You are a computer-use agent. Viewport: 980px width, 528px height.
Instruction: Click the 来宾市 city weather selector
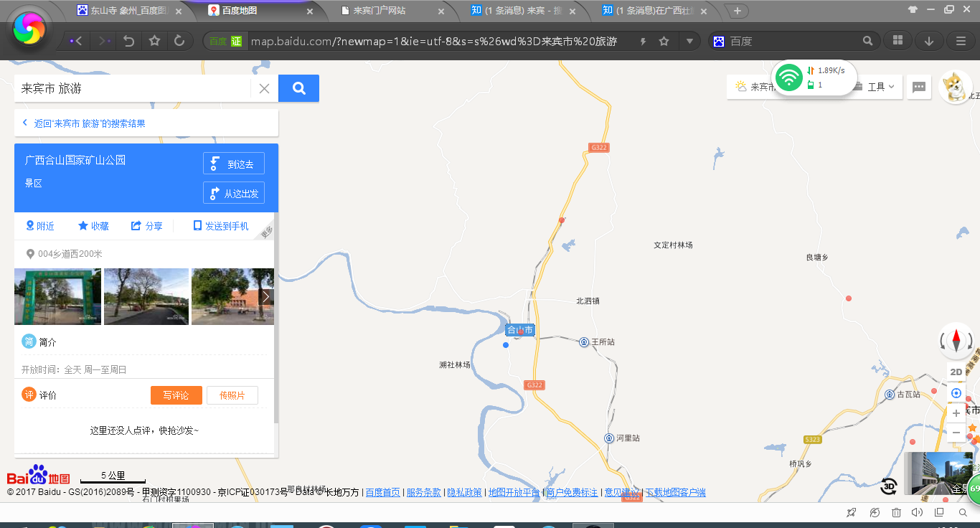(755, 87)
